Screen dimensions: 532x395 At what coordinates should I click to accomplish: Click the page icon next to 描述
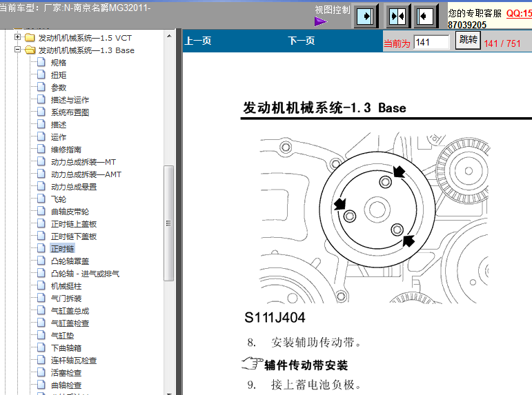coord(41,124)
